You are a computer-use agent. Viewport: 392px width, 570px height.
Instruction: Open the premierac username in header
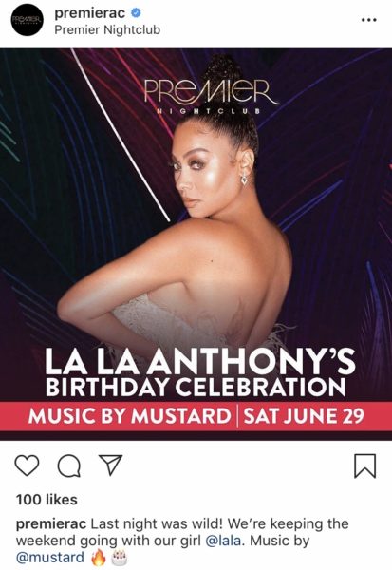point(90,13)
